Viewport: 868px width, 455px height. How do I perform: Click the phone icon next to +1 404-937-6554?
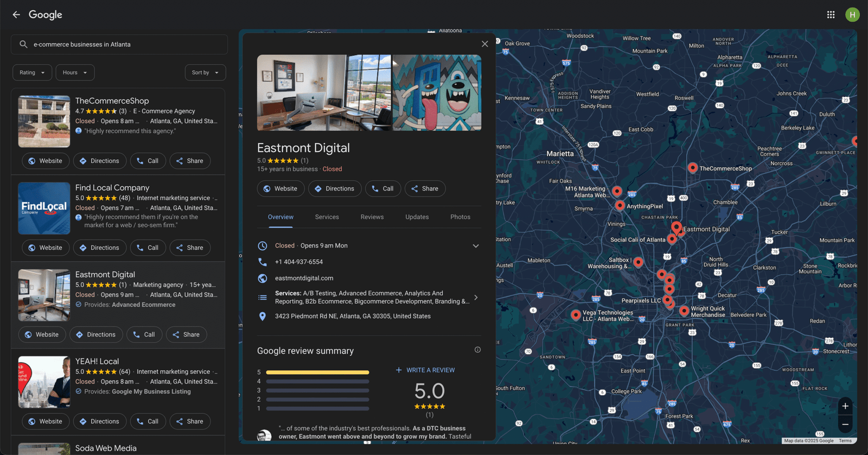(263, 262)
